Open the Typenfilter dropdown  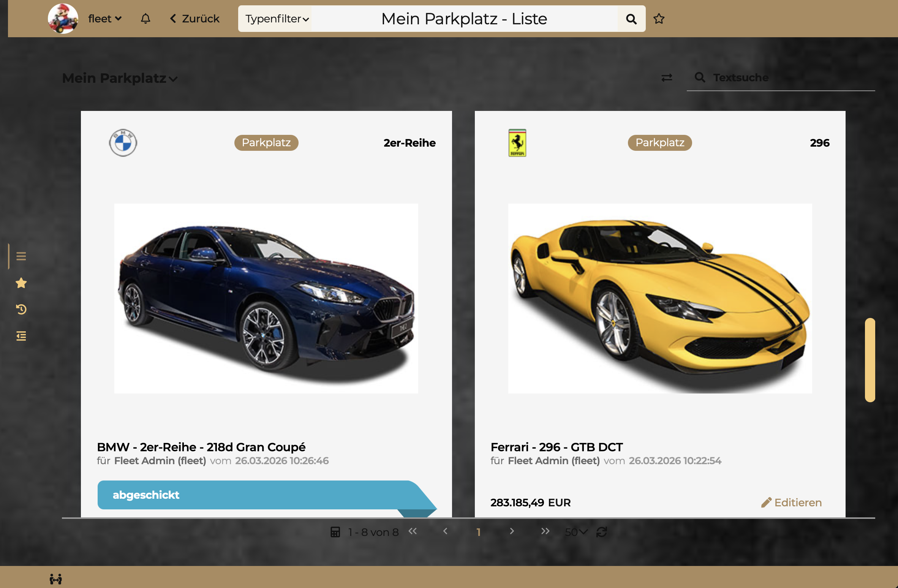click(x=277, y=19)
